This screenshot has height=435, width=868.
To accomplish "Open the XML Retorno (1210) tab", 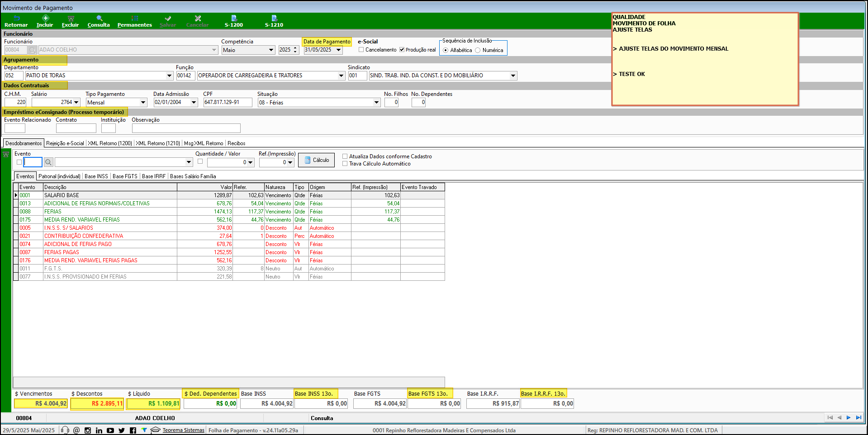I will (x=158, y=143).
